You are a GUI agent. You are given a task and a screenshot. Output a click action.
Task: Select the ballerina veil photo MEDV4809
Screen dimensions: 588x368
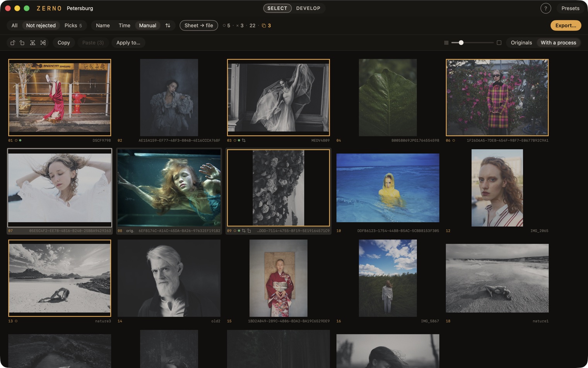pyautogui.click(x=279, y=98)
